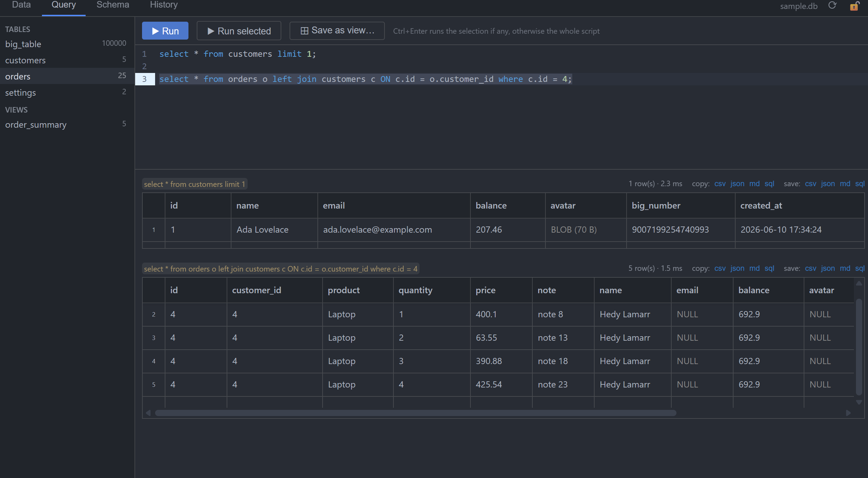The image size is (868, 478).
Task: Copy first result as sql
Action: coord(769,184)
